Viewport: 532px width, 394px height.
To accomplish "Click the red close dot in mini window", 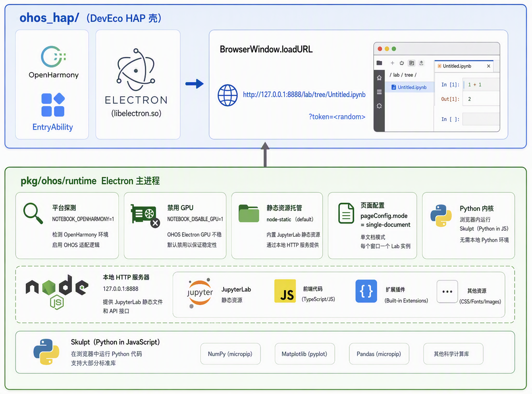I will click(x=380, y=49).
